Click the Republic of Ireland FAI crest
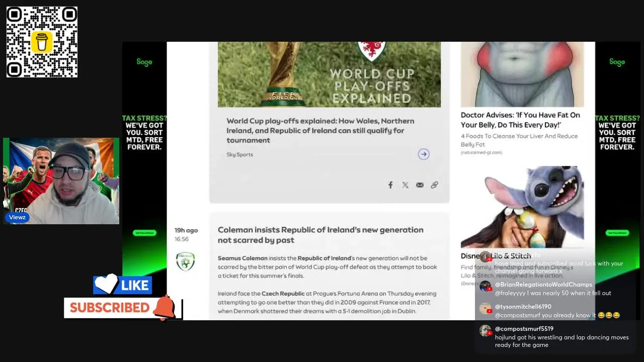This screenshot has width=644, height=362. point(185,261)
